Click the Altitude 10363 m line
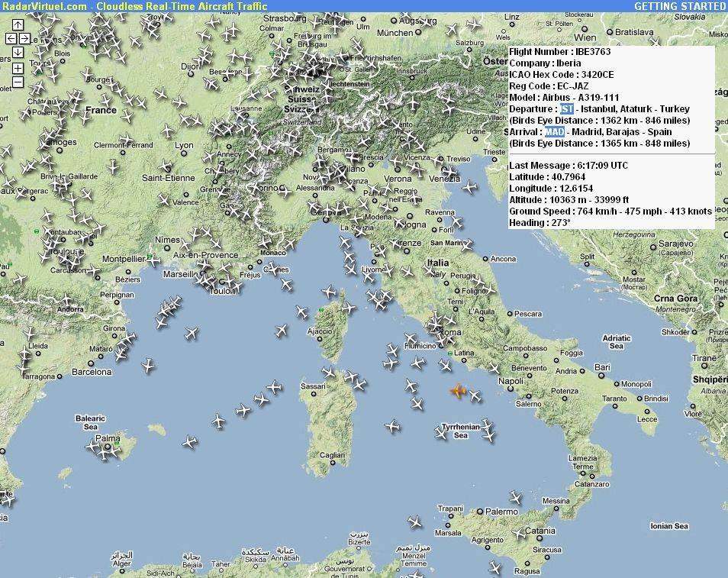The height and width of the screenshot is (578, 728). pos(569,200)
